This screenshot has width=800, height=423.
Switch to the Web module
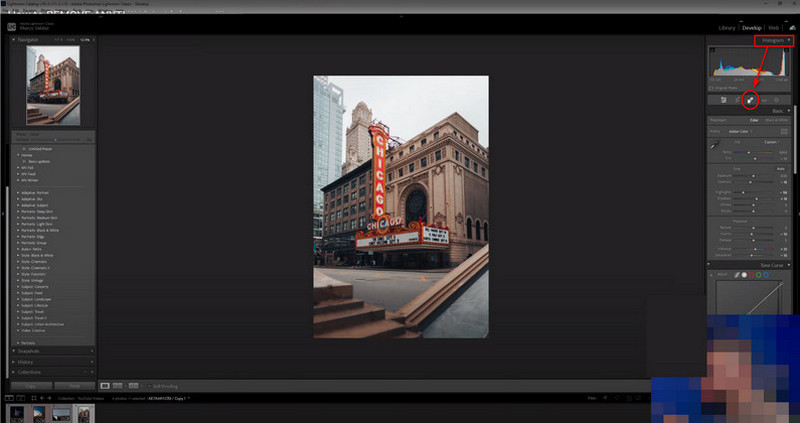773,28
